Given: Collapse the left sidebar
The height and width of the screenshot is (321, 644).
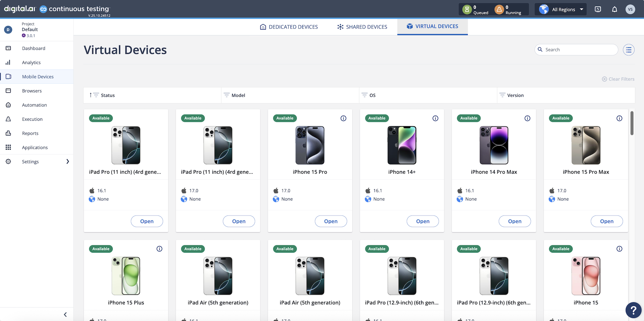Looking at the screenshot, I should 65,315.
